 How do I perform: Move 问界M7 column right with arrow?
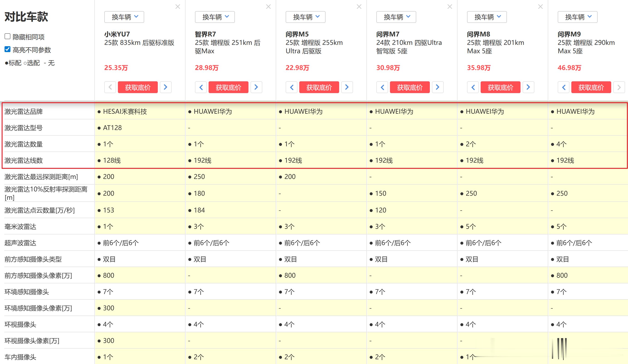(438, 87)
